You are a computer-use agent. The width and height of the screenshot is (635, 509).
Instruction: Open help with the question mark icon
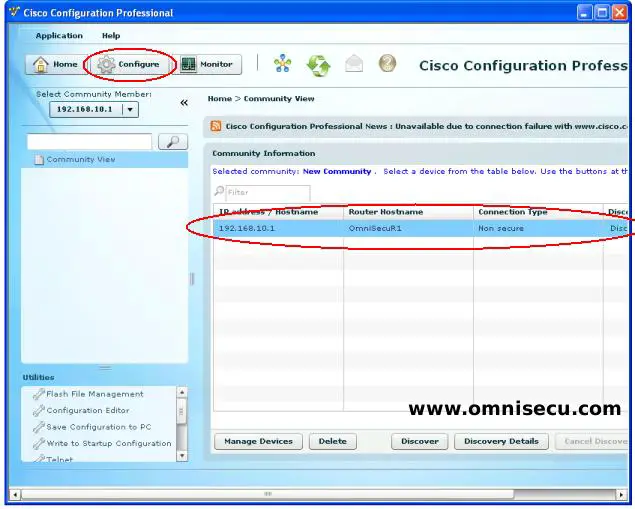pyautogui.click(x=387, y=64)
